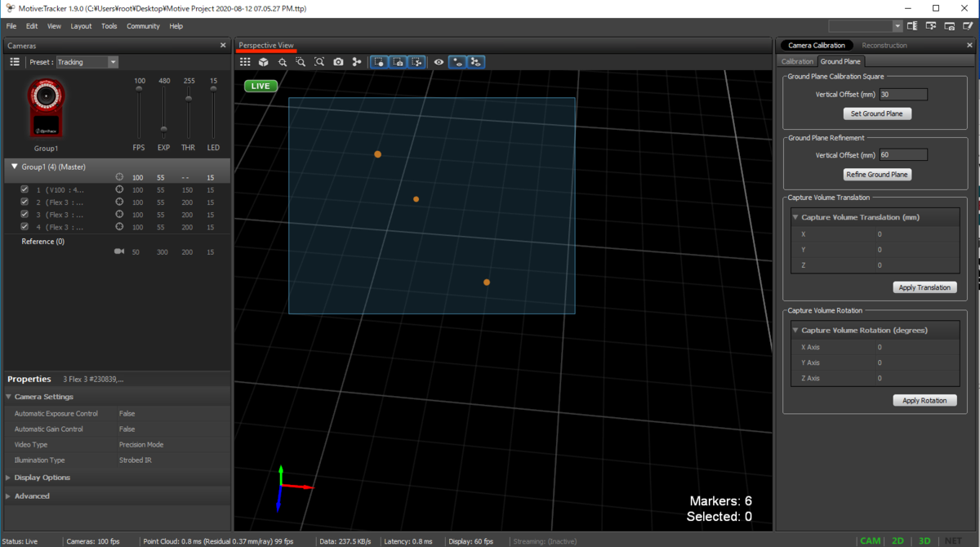This screenshot has width=980, height=547.
Task: Click the Reference camcorder icon
Action: click(x=119, y=252)
